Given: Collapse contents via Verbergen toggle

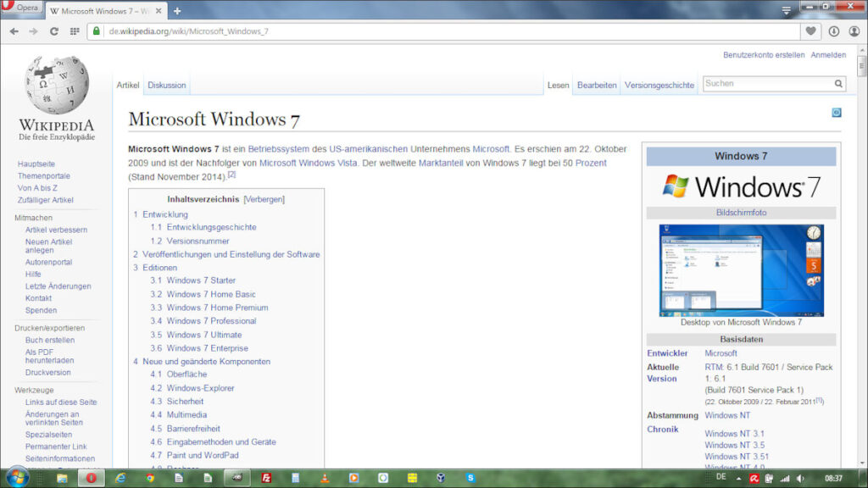Looking at the screenshot, I should [264, 199].
